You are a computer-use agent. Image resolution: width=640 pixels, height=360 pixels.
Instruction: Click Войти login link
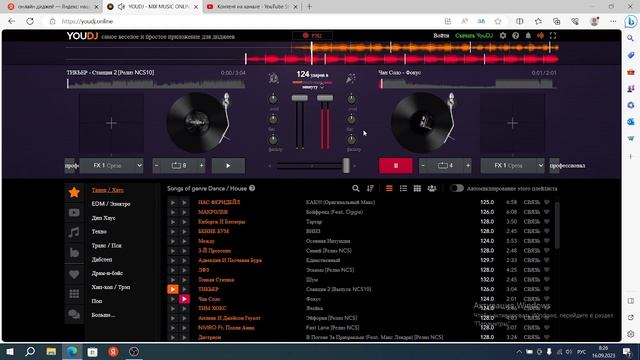(x=441, y=36)
